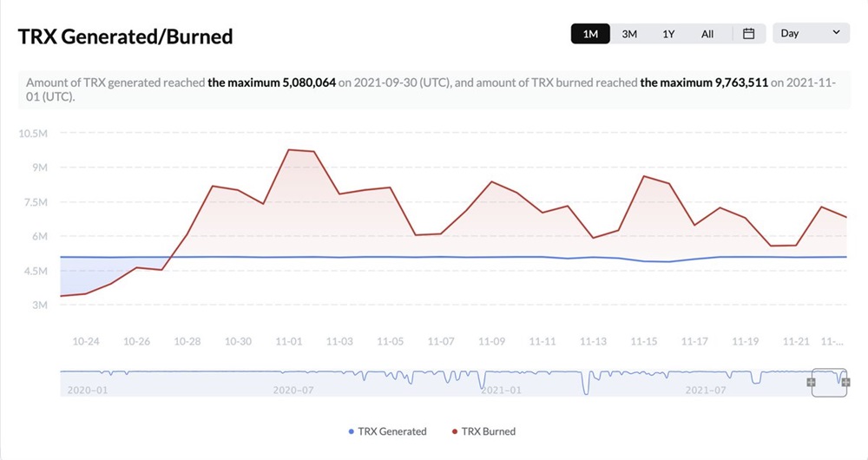
Task: Toggle the TRX Generated series label
Action: pyautogui.click(x=392, y=431)
